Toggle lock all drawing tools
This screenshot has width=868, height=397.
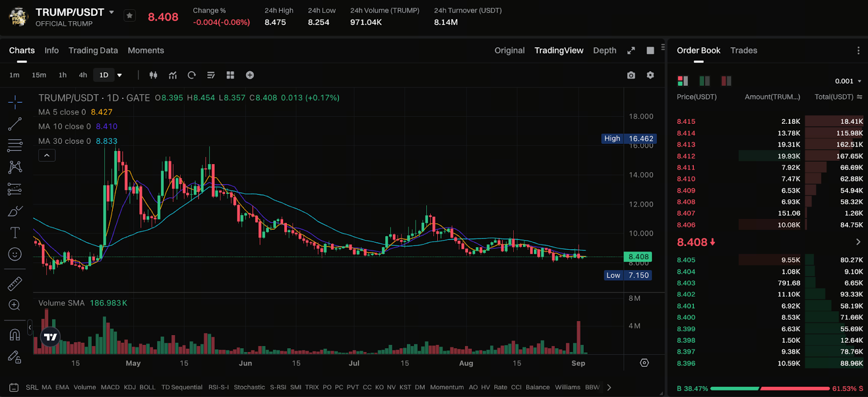(x=15, y=357)
